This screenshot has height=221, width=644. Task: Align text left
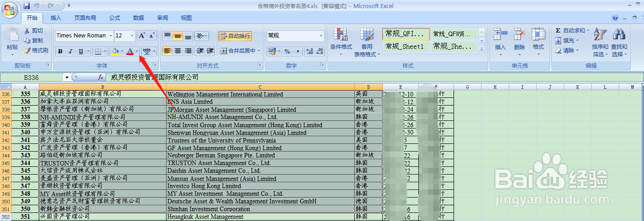pos(167,51)
